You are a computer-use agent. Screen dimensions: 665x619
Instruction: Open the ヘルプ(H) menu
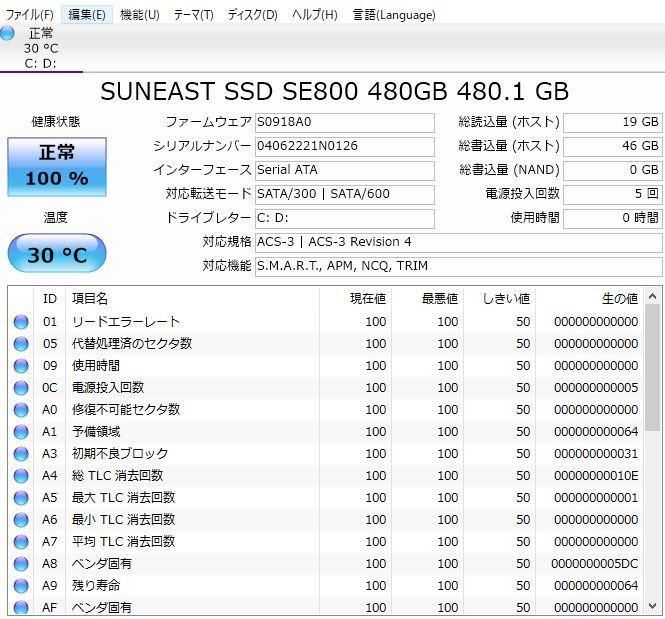coord(314,15)
